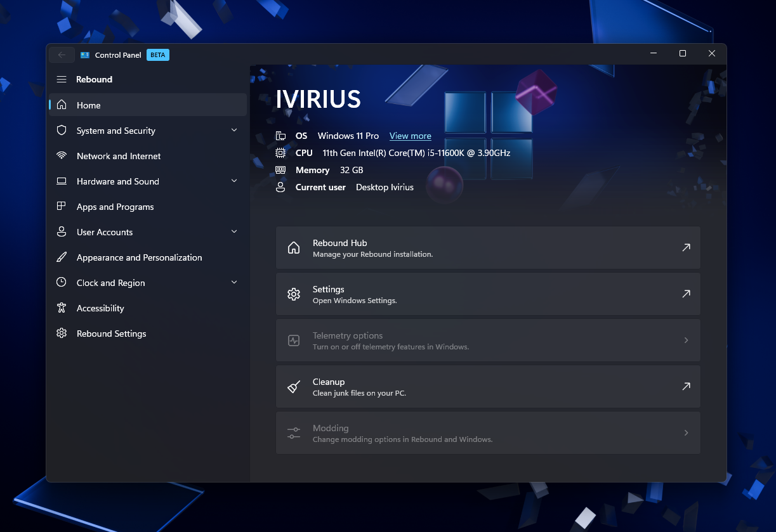776x532 pixels.
Task: Toggle the hamburger navigation menu
Action: [x=62, y=79]
